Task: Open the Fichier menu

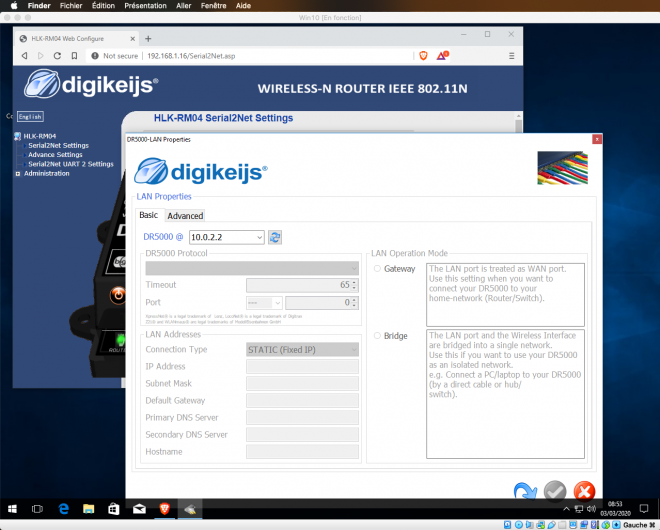Action: pos(71,5)
